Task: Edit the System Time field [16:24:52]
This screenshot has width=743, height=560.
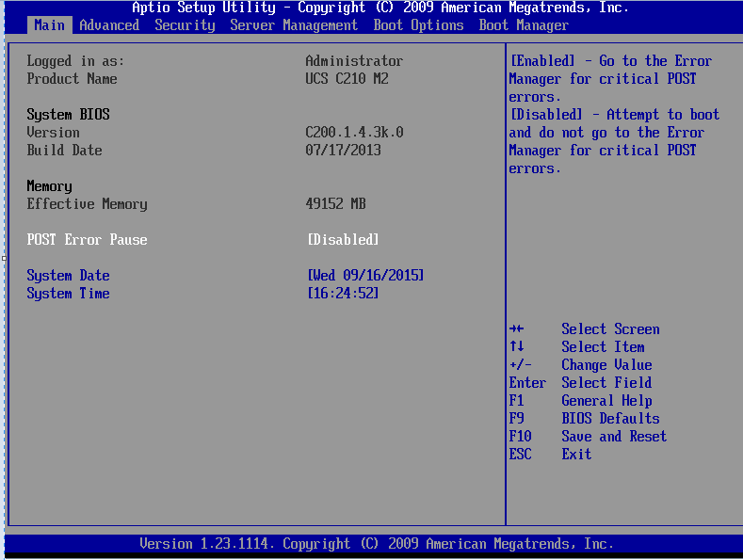Action: (x=343, y=294)
